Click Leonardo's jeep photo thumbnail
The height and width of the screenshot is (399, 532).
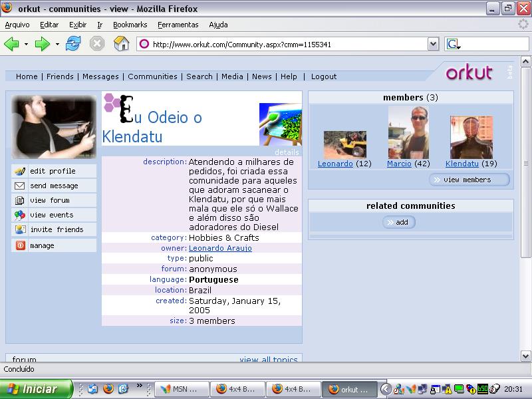(x=345, y=144)
